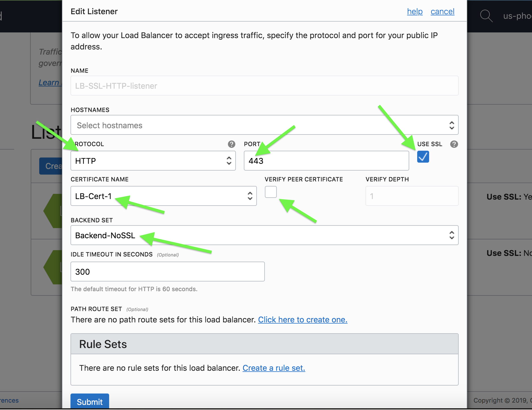This screenshot has height=410, width=532.
Task: Open the Select hostnames dropdown
Action: pyautogui.click(x=264, y=125)
